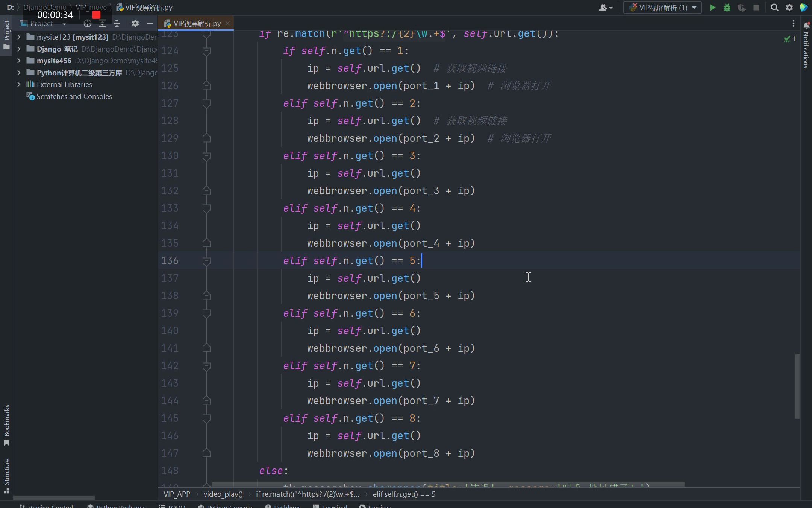
Task: Open the Notifications bell panel
Action: coord(806,26)
